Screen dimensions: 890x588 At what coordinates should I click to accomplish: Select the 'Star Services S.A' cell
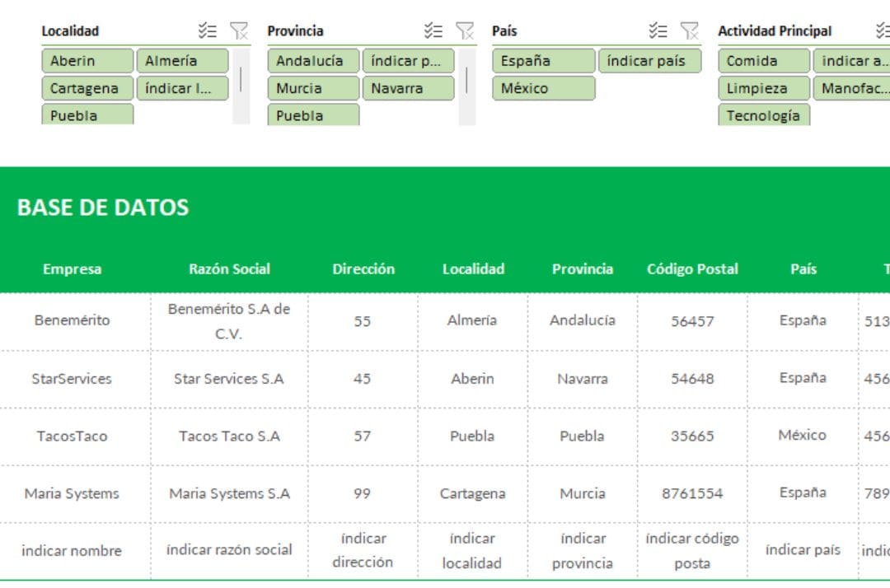[229, 379]
